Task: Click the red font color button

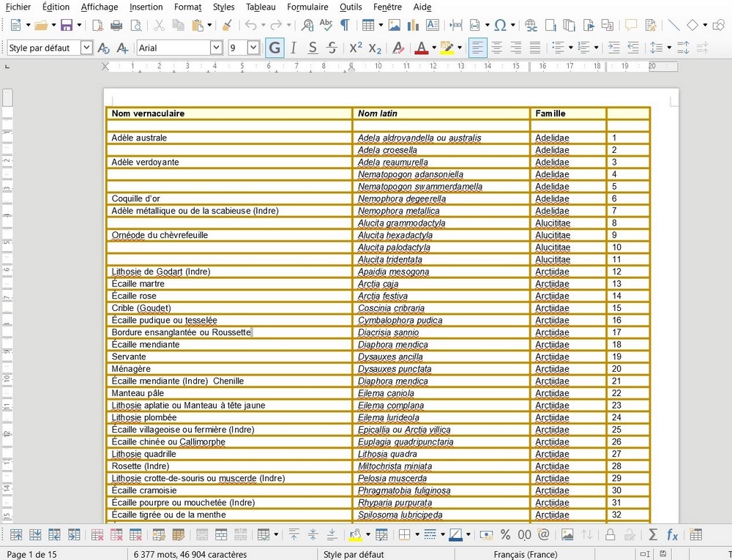Action: tap(420, 48)
